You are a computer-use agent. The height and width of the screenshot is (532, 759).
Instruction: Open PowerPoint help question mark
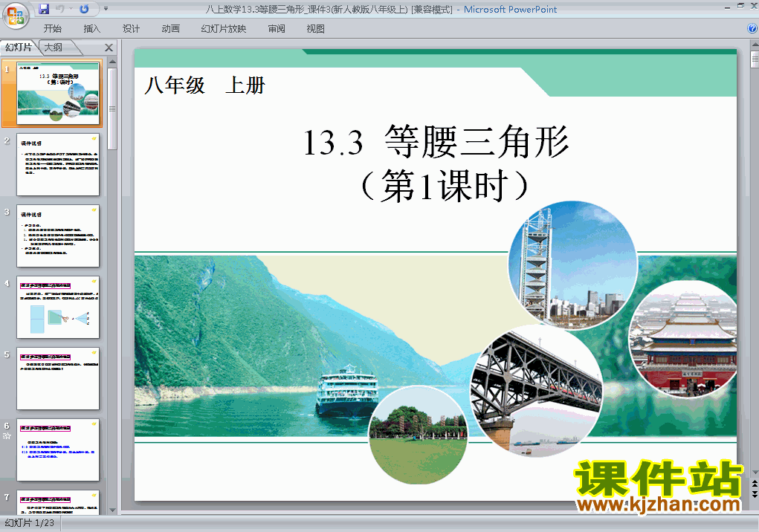pyautogui.click(x=752, y=28)
